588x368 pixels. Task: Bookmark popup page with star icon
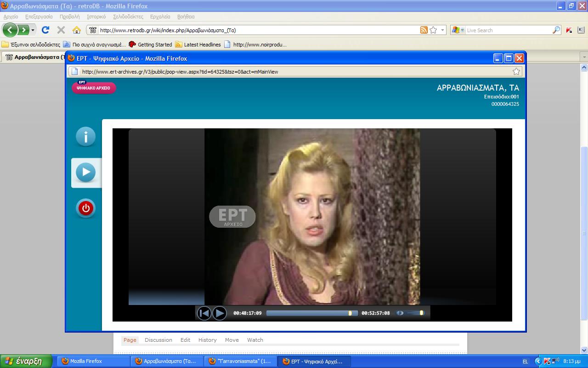tap(516, 71)
